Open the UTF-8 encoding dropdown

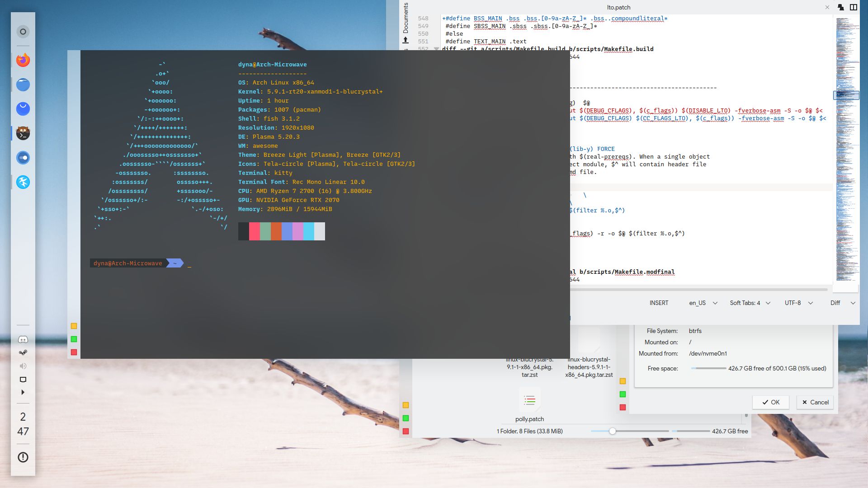click(797, 303)
